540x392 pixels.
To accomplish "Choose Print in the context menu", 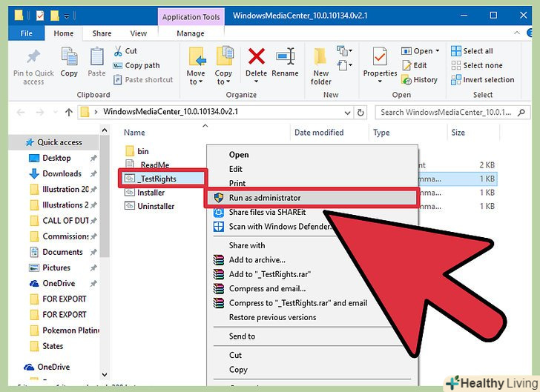I will tap(237, 183).
